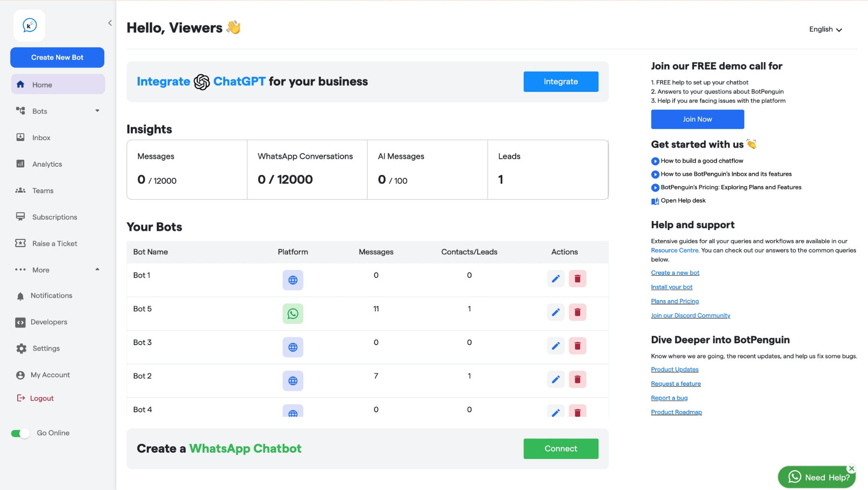The width and height of the screenshot is (868, 490).
Task: Click the green Connect button
Action: point(561,449)
